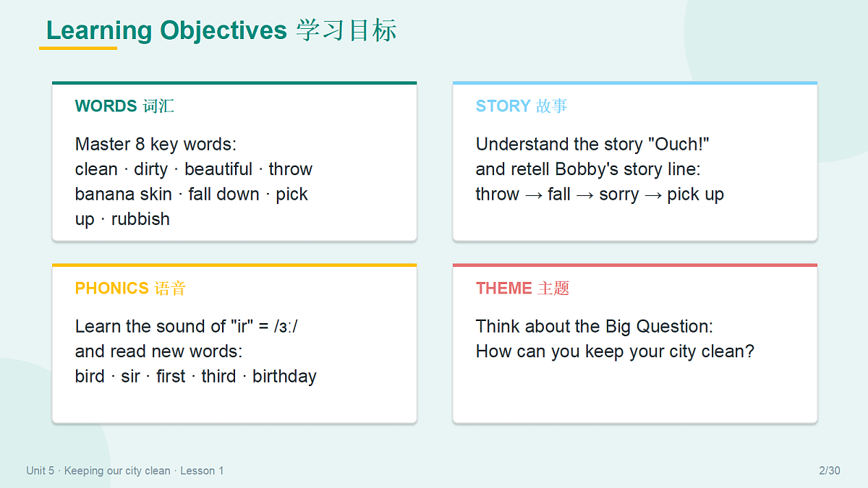Click 'banana skin' in the word list
This screenshot has height=488, width=868.
[x=124, y=194]
